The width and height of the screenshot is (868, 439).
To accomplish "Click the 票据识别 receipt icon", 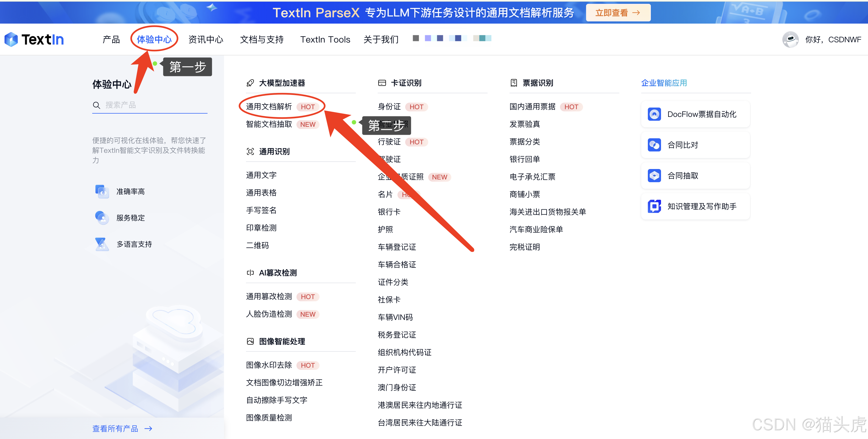I will pos(514,83).
